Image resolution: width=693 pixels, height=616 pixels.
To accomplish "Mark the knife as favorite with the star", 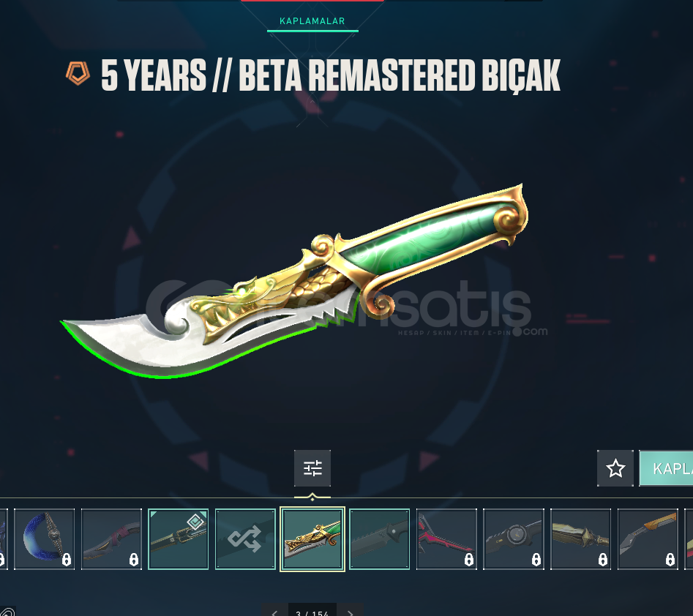I will click(x=615, y=468).
